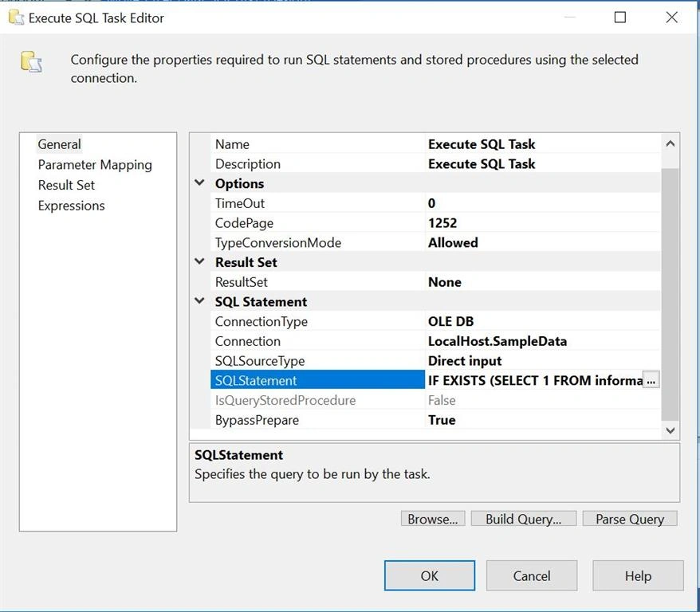Select the IsQueryStoredProcedure property label
The width and height of the screenshot is (700, 612).
[x=317, y=400]
